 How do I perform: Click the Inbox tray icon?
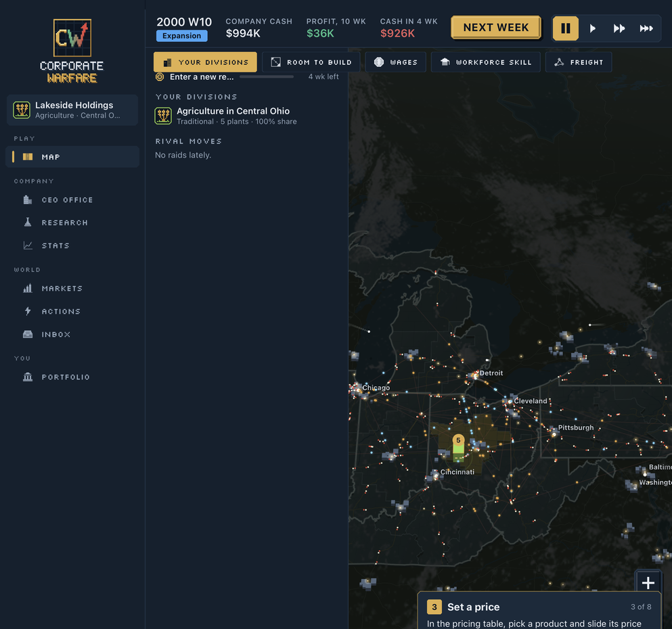(x=28, y=334)
